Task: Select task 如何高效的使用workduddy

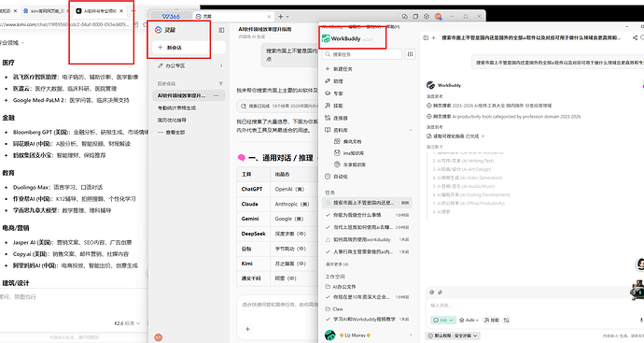Action: pos(367,239)
